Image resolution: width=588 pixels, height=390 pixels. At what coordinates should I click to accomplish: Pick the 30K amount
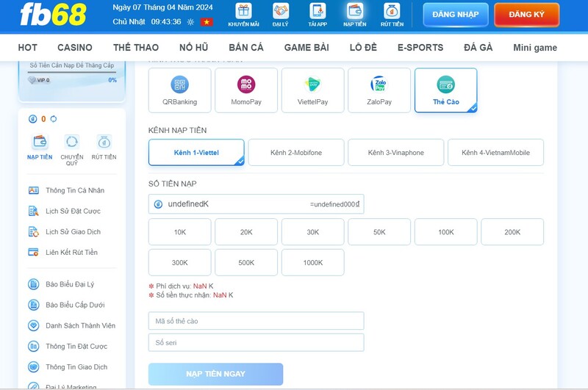(x=313, y=232)
